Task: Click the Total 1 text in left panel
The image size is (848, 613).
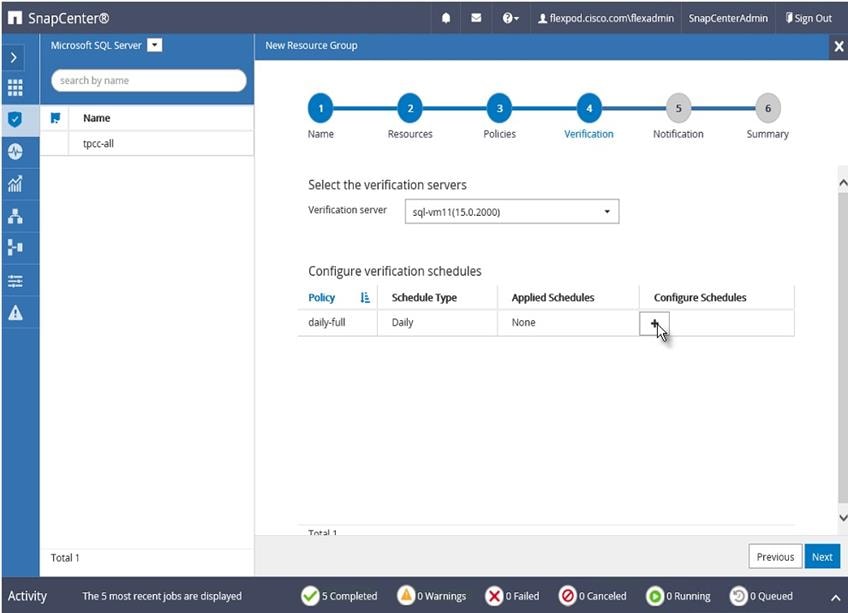Action: coord(65,558)
